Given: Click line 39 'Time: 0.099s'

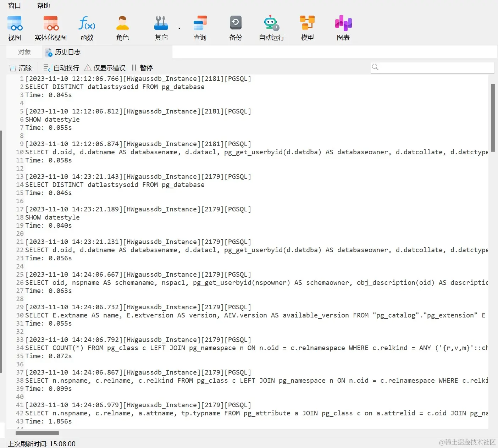Looking at the screenshot, I should [x=49, y=389].
